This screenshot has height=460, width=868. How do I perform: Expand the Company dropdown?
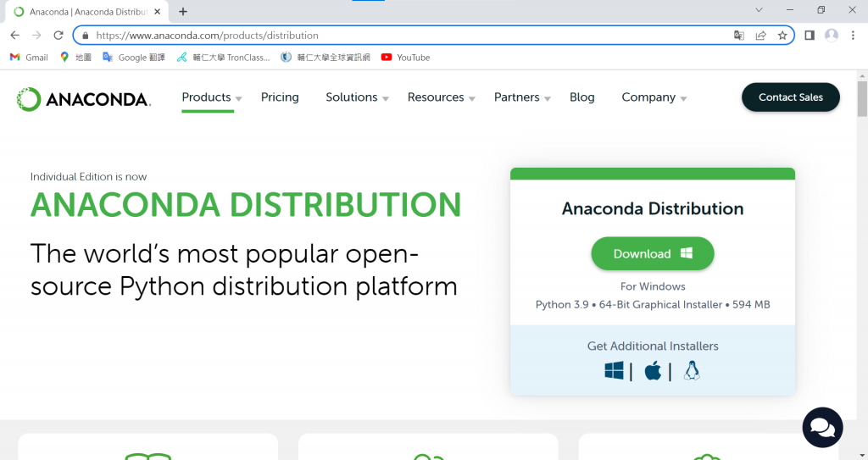tap(654, 97)
